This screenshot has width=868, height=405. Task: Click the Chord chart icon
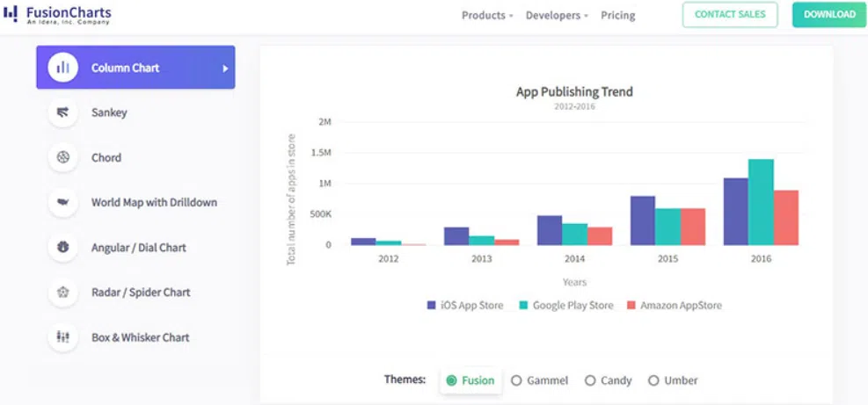pos(63,157)
